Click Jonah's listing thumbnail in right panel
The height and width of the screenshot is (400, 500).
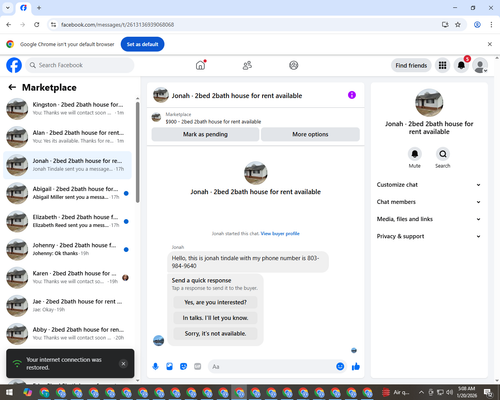pos(429,103)
